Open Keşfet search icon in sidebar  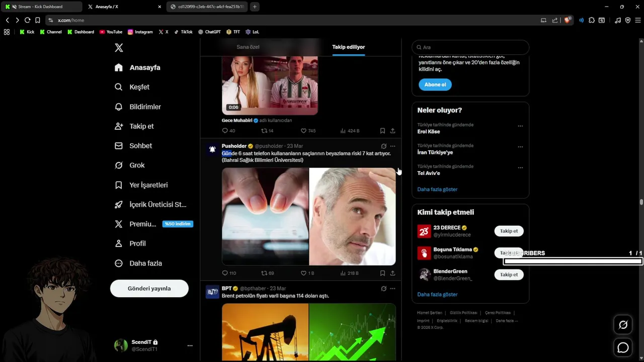point(119,87)
